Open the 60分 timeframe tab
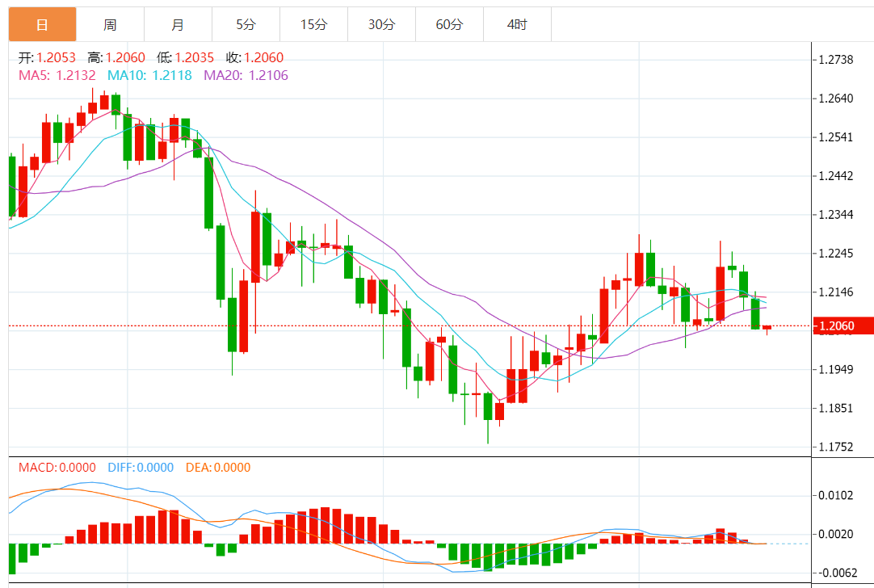Screen dimensions: 874x588 pyautogui.click(x=449, y=24)
